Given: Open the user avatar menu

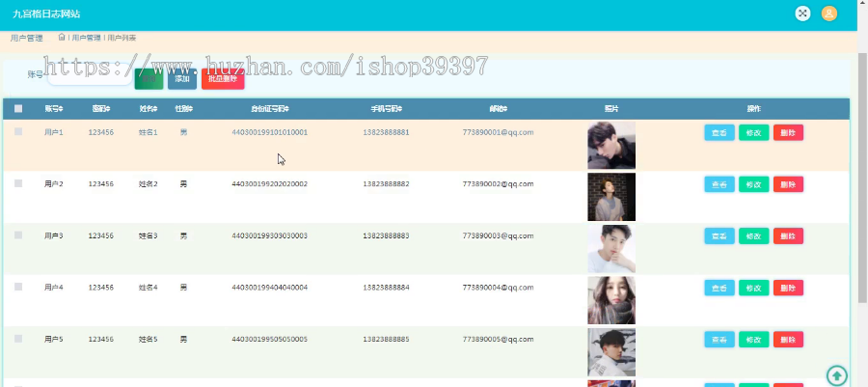Looking at the screenshot, I should tap(828, 14).
